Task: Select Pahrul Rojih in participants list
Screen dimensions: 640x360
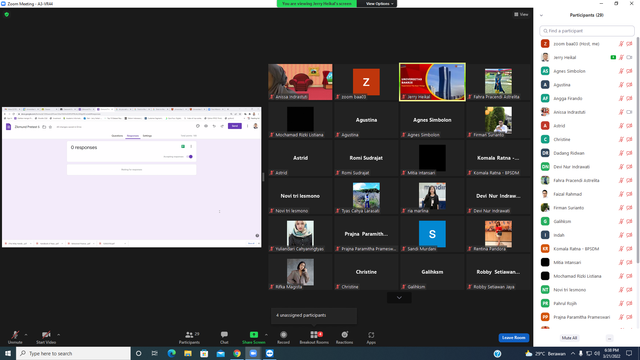Action: [587, 303]
